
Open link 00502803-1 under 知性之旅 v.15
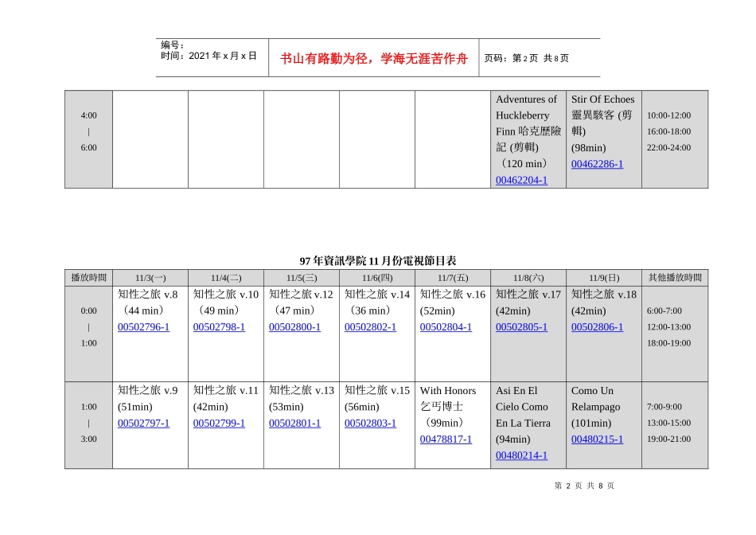coord(370,423)
